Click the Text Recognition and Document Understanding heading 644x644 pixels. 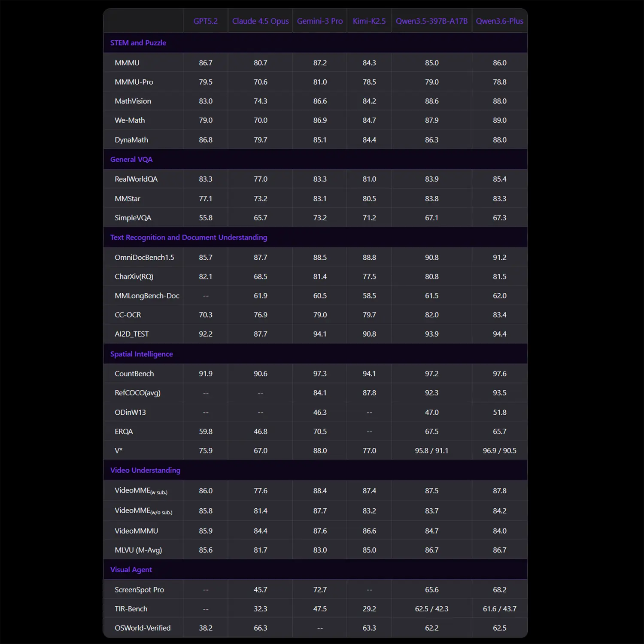188,237
